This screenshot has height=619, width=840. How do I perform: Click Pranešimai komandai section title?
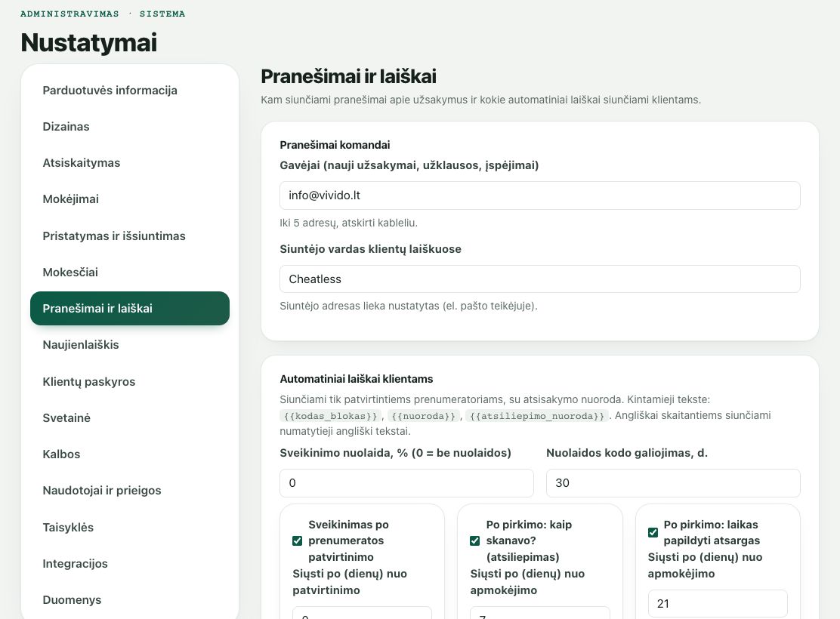click(335, 145)
